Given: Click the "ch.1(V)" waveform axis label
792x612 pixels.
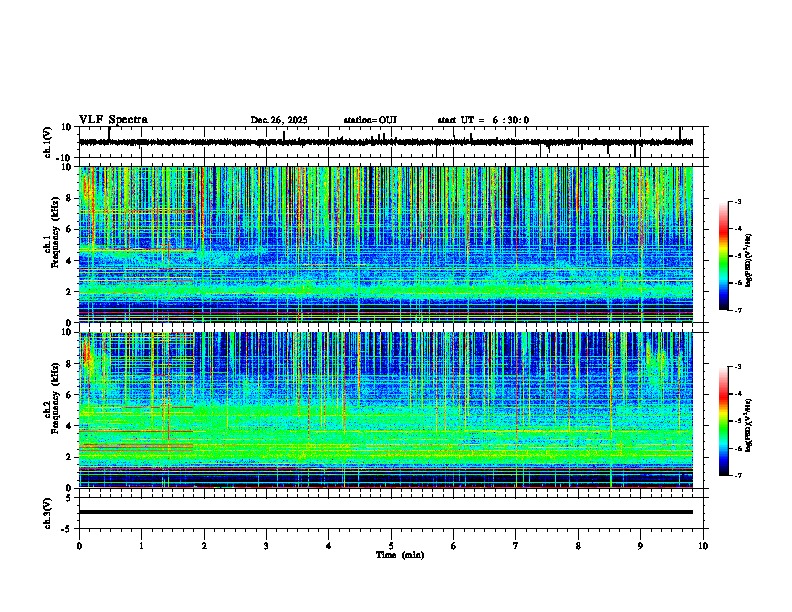Looking at the screenshot, I should point(47,142).
